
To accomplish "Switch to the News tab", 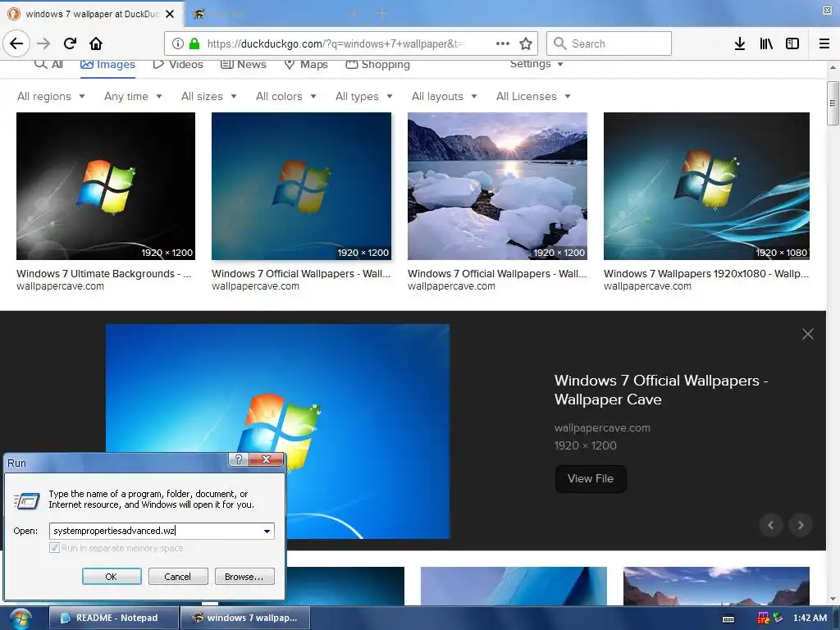I will point(244,64).
